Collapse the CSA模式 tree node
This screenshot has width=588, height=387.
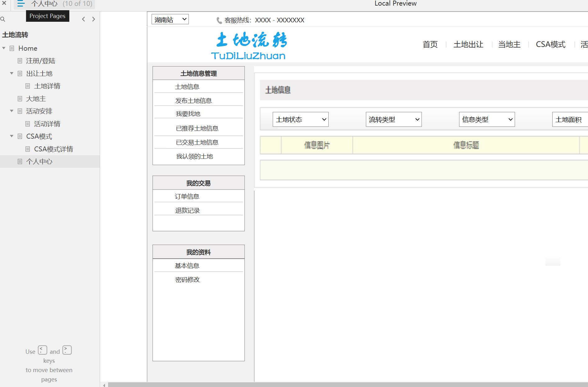[x=11, y=136]
